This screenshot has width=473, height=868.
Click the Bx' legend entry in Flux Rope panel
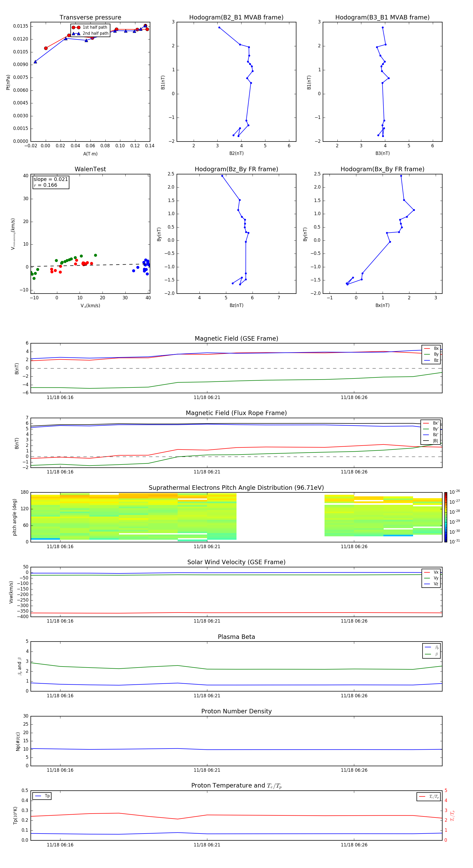click(x=431, y=423)
